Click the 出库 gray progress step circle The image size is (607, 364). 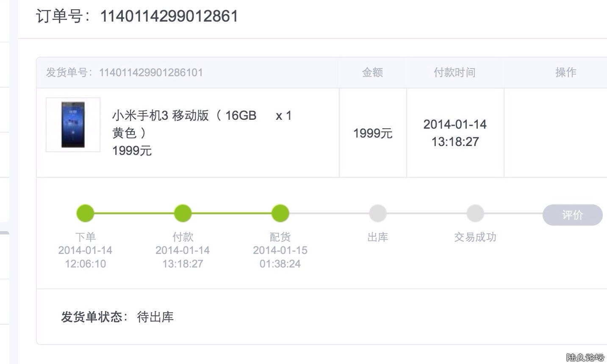pos(377,213)
